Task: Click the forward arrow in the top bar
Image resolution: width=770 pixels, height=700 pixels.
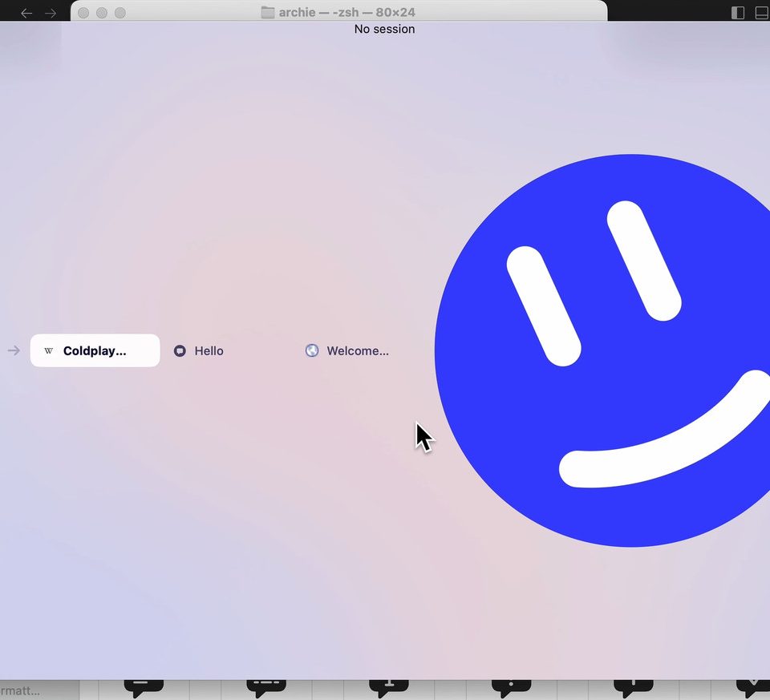Action: tap(51, 13)
